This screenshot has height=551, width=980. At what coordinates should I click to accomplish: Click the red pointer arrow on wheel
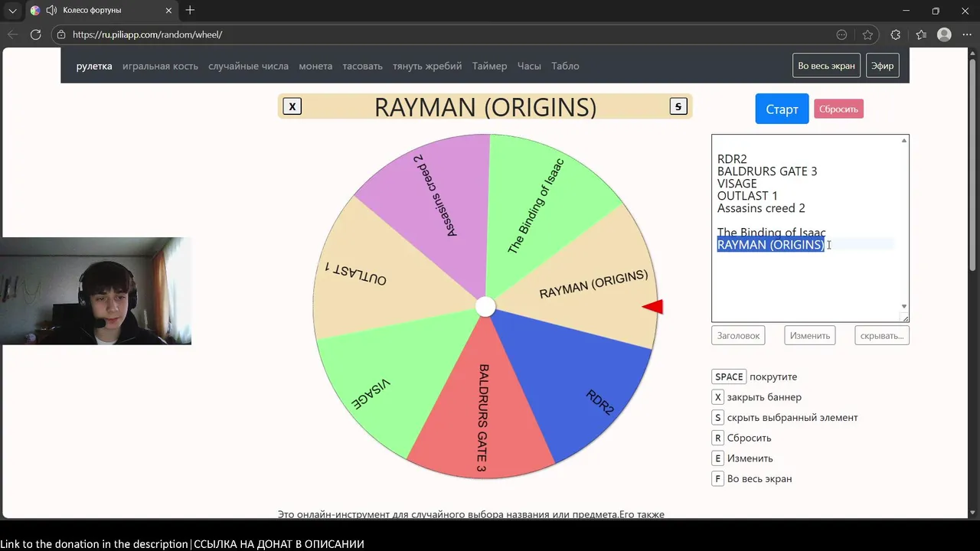(x=652, y=307)
